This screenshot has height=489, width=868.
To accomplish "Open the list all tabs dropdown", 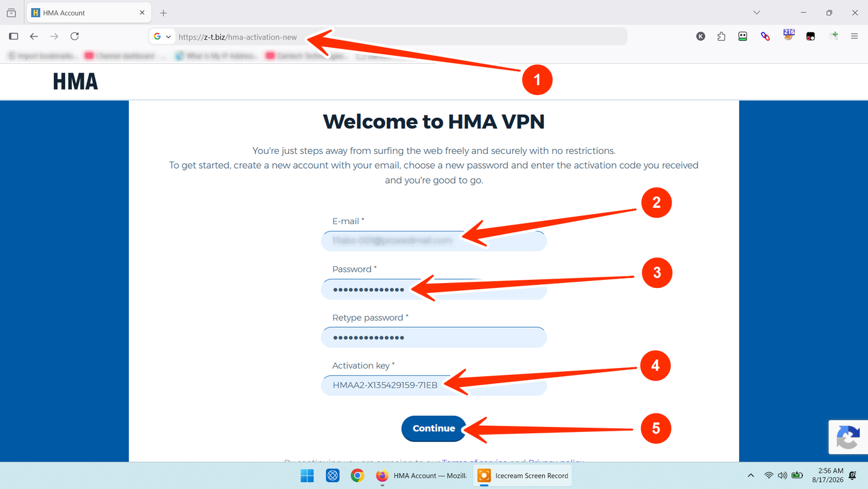I will click(756, 12).
